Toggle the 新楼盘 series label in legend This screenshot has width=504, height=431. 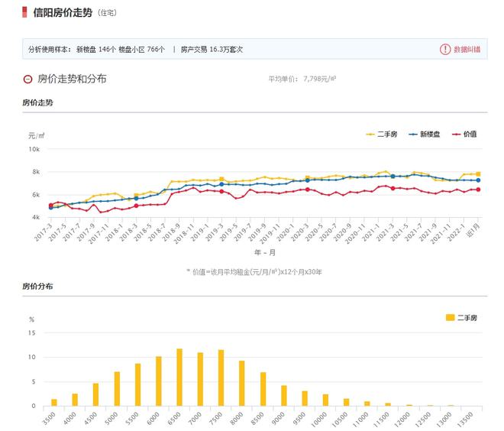(430, 134)
